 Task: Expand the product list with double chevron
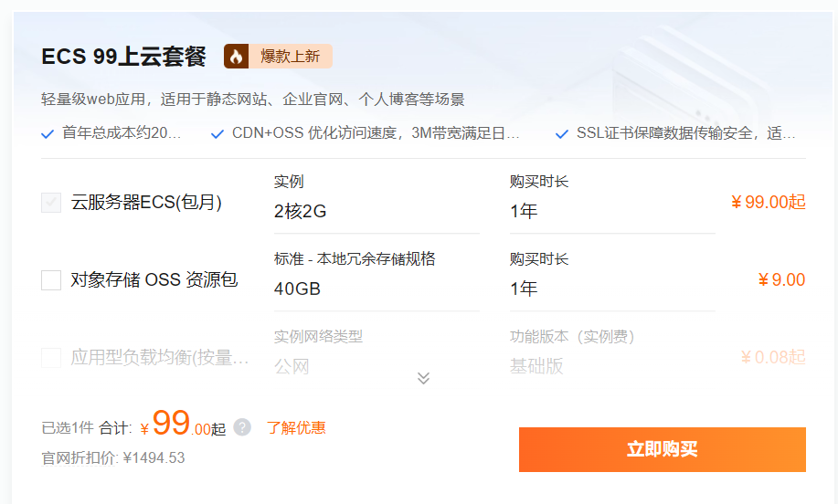[423, 378]
